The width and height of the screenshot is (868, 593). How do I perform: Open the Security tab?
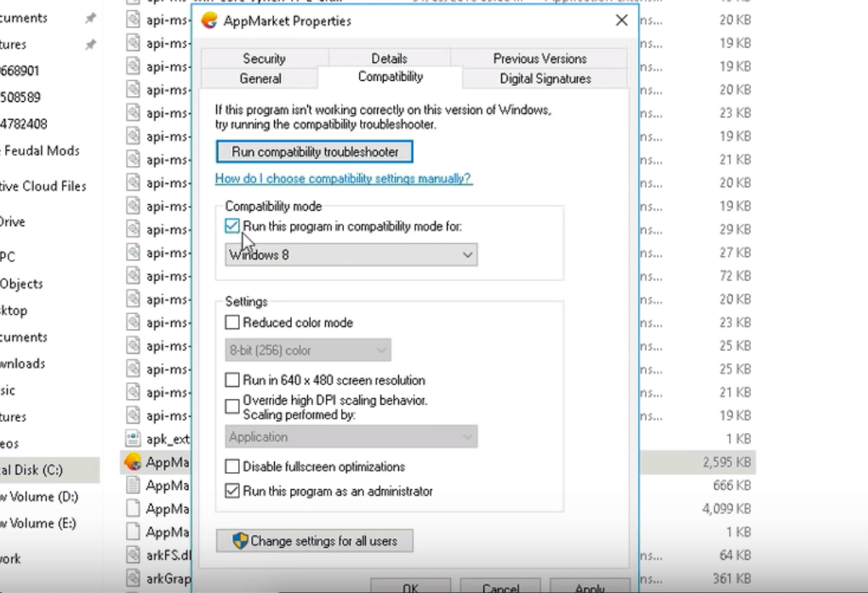[x=264, y=59]
